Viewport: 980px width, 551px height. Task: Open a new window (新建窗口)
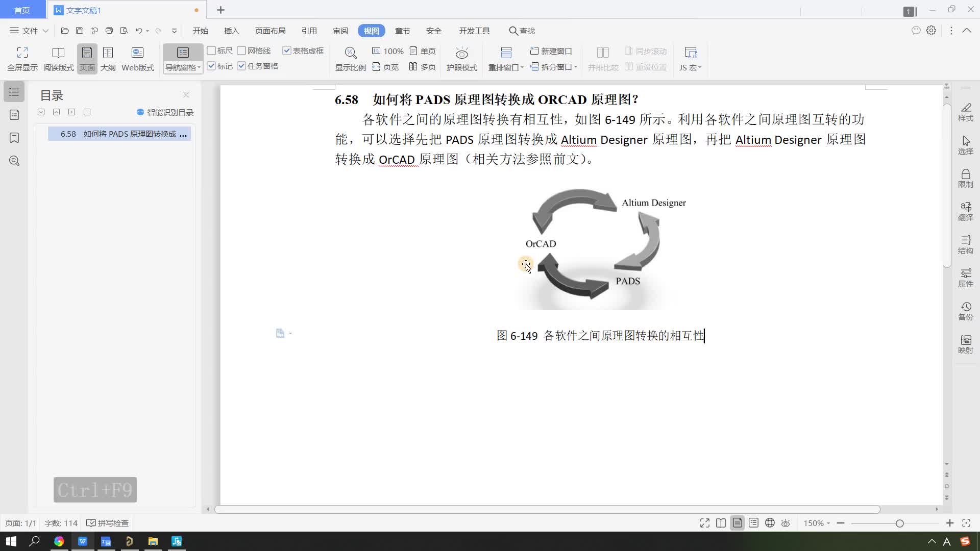click(551, 51)
